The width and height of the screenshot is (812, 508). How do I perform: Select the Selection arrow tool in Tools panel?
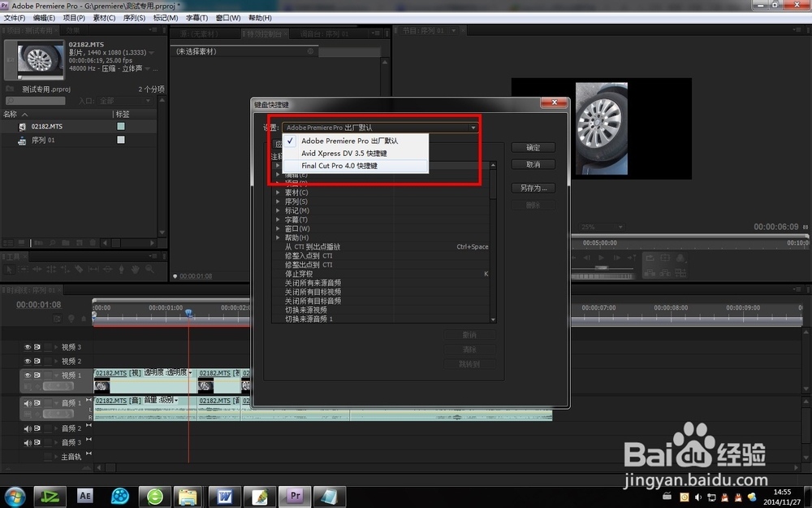click(x=9, y=269)
